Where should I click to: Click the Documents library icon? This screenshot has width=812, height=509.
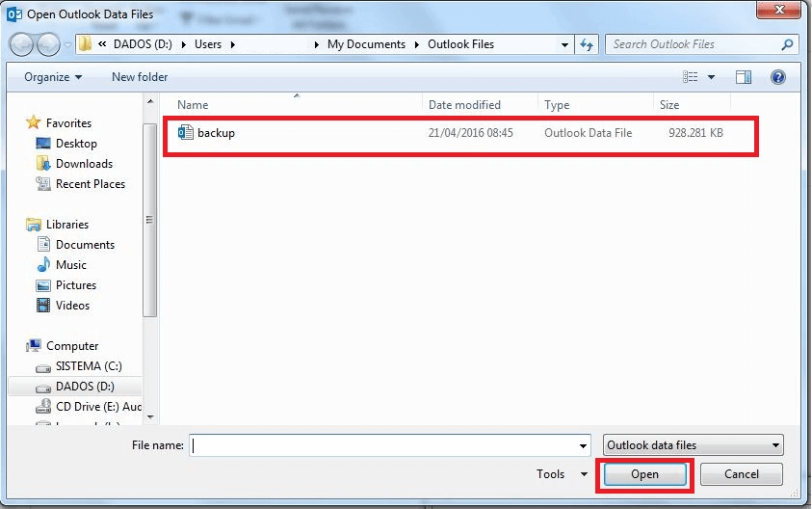point(43,244)
